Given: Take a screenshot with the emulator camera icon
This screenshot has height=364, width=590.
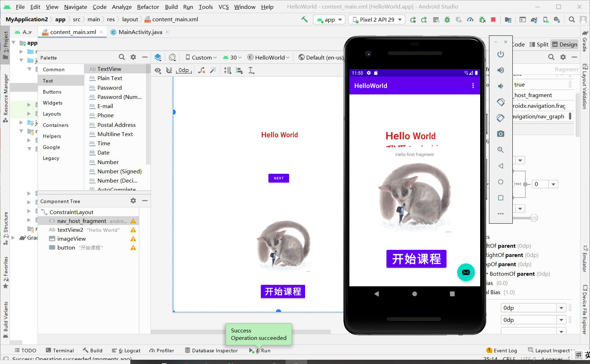Looking at the screenshot, I should [500, 134].
